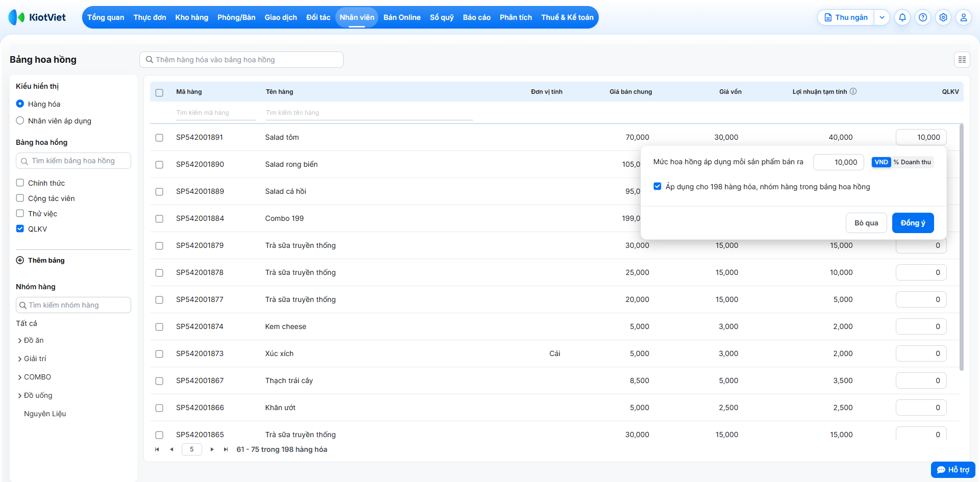Uncheck the QLKV commission table
Screen dimensions: 980x482
click(x=20, y=229)
